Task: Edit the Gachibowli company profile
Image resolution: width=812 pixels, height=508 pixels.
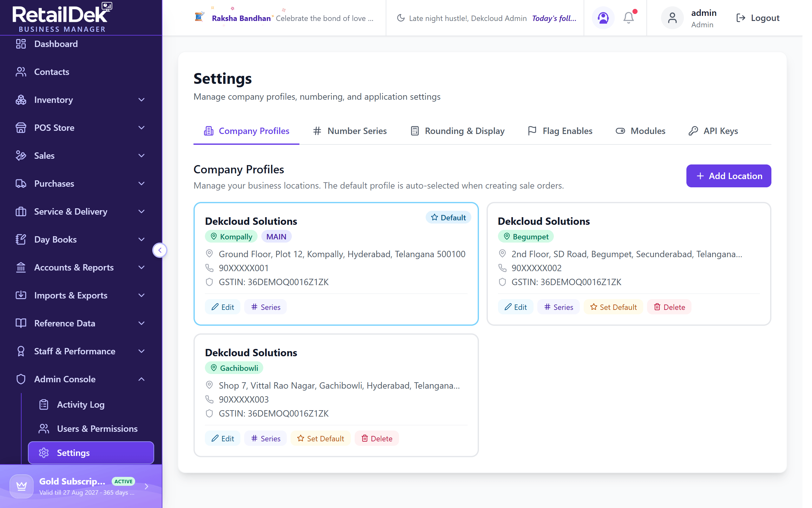Action: (222, 438)
